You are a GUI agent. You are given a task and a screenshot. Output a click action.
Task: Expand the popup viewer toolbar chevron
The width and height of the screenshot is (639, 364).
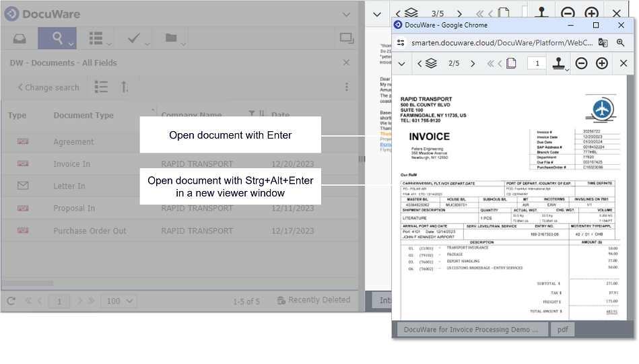(x=401, y=63)
